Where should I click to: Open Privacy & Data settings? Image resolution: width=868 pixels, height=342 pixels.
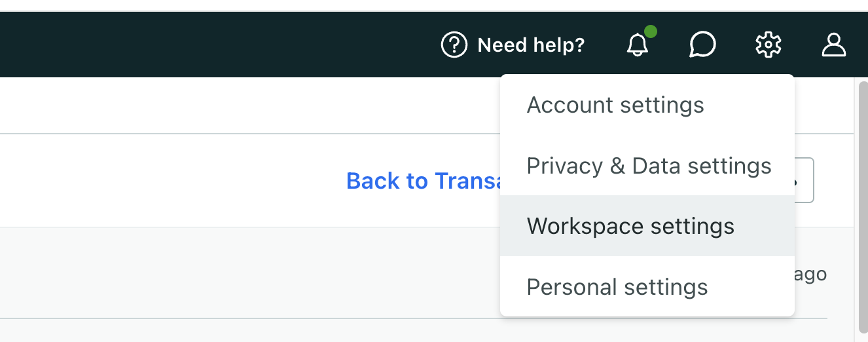(x=649, y=166)
